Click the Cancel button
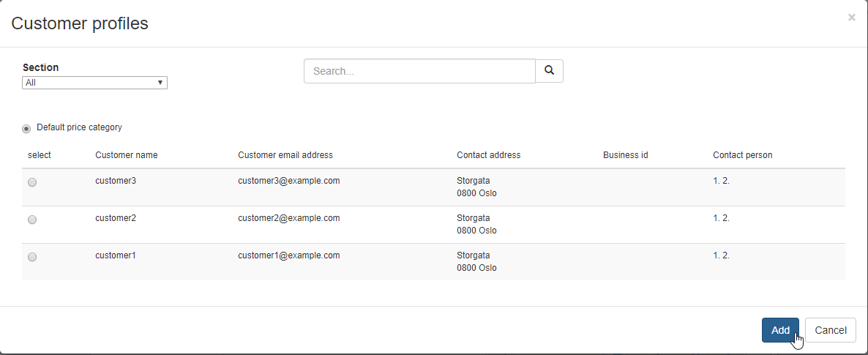This screenshot has height=355, width=868. 830,330
